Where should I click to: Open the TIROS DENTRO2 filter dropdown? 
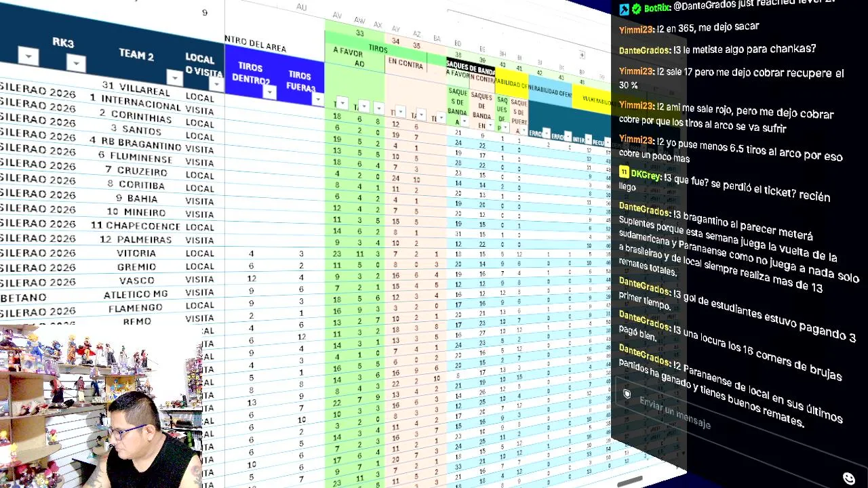(270, 93)
